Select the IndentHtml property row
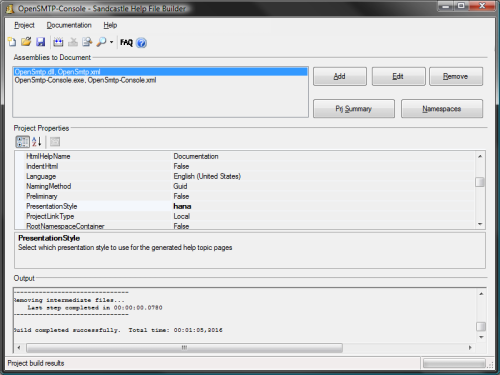This screenshot has width=500, height=375. [245, 166]
